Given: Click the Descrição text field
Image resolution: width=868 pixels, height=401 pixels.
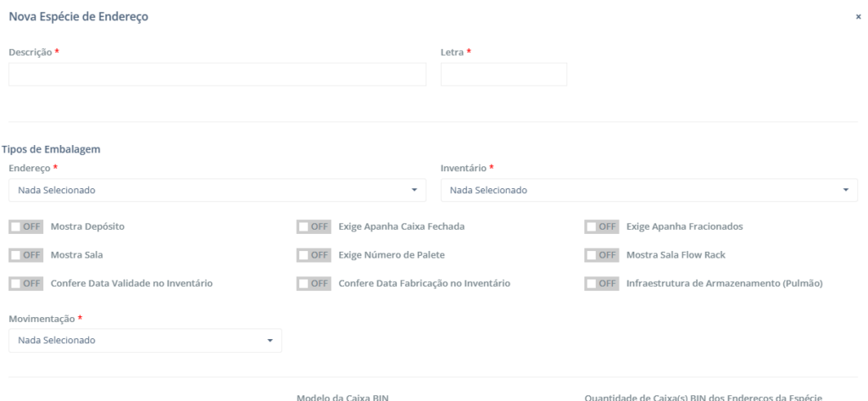Looking at the screenshot, I should pyautogui.click(x=217, y=75).
